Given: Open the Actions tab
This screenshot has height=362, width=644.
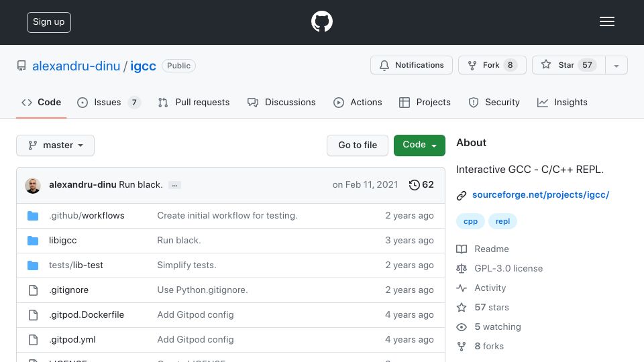Looking at the screenshot, I should [x=358, y=102].
